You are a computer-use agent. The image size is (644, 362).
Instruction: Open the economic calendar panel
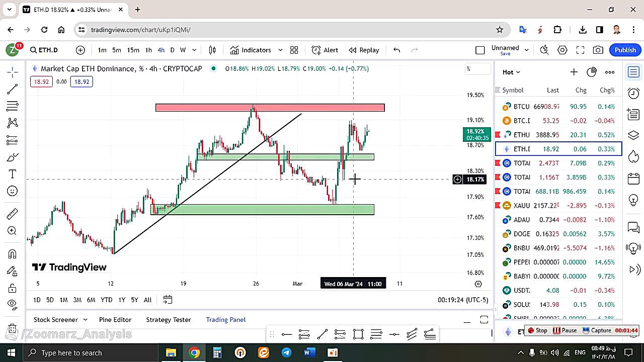pyautogui.click(x=633, y=178)
